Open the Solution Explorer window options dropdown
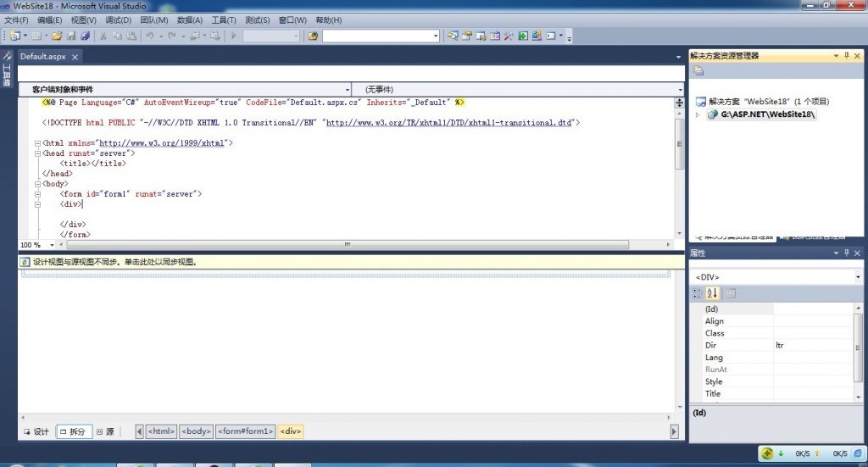The height and width of the screenshot is (467, 868). point(836,56)
